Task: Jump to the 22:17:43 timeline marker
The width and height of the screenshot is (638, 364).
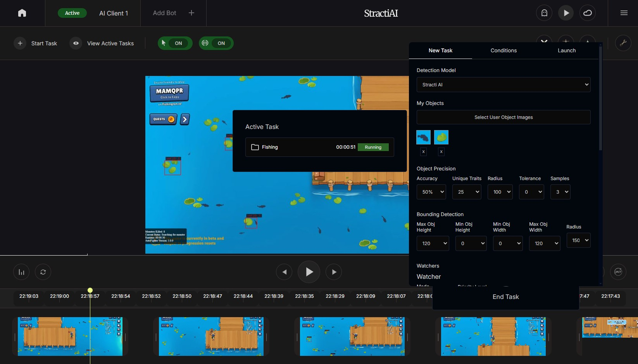Action: 610,296
